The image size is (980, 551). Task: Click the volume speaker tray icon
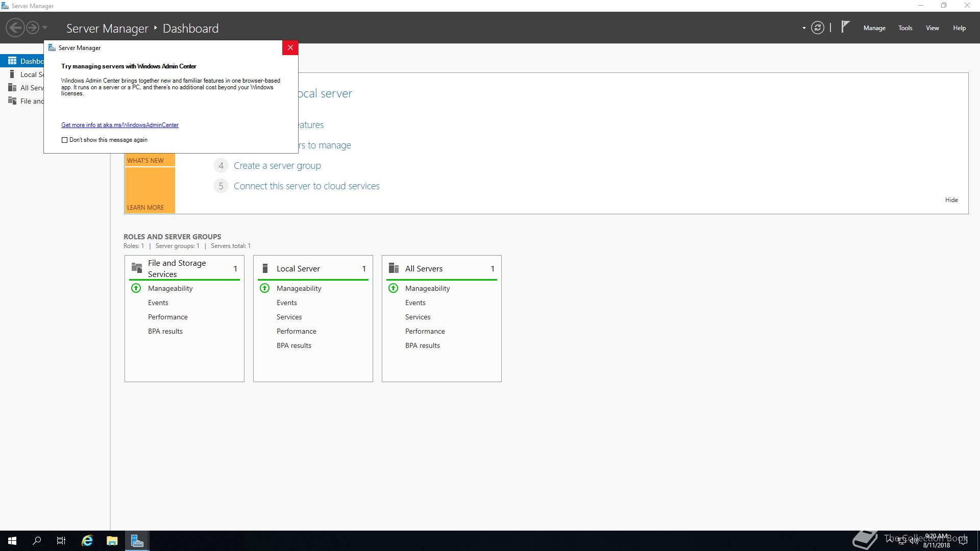pos(914,541)
